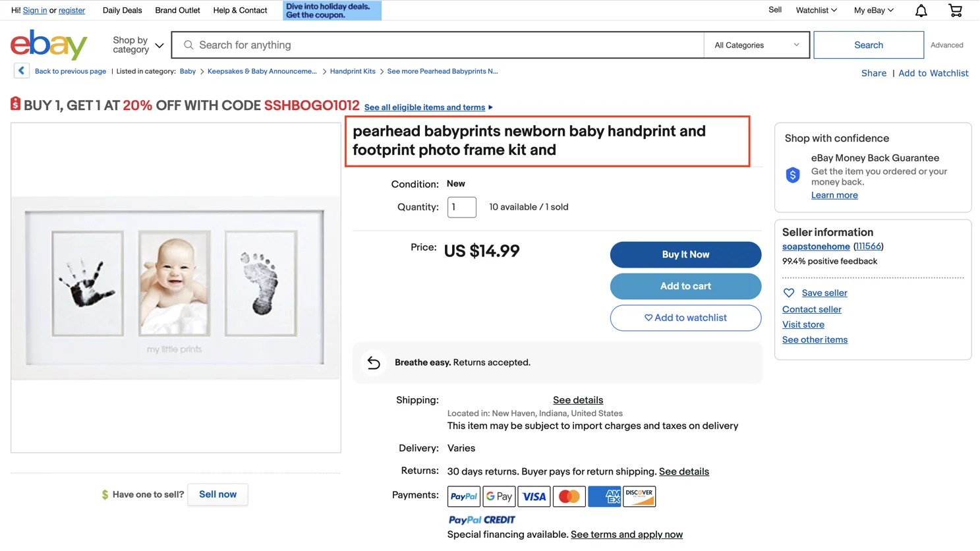Go to Daily Deals
This screenshot has height=551, width=980.
pyautogui.click(x=123, y=11)
